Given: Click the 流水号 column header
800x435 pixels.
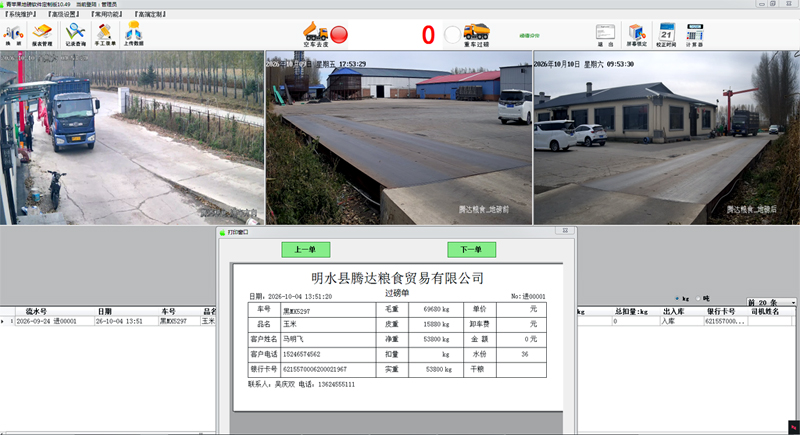Looking at the screenshot, I should (x=36, y=311).
